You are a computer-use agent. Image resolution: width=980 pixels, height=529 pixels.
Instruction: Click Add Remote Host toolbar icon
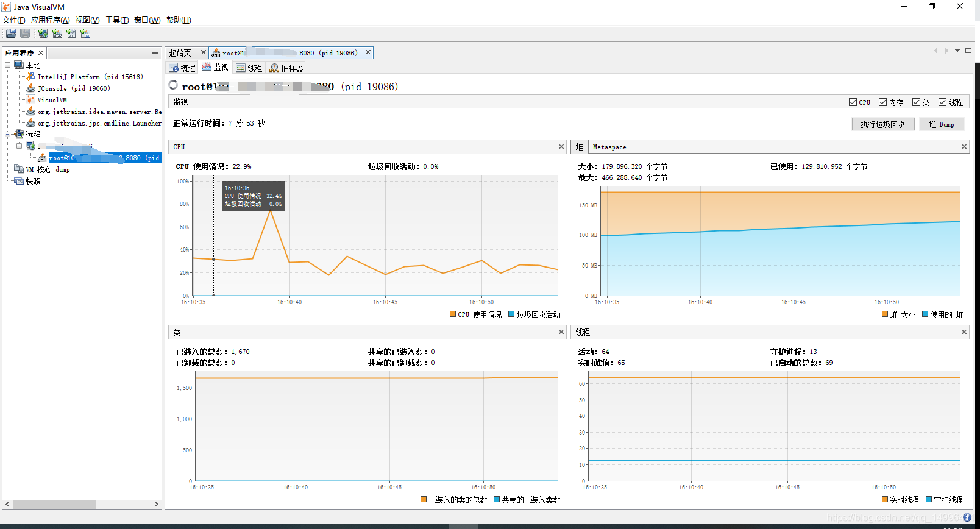[x=43, y=33]
